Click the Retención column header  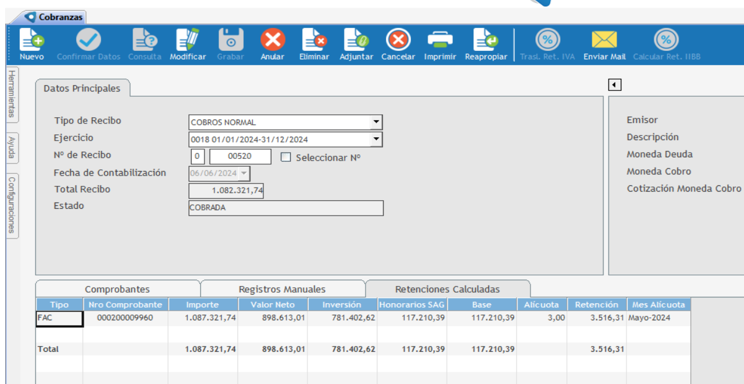pyautogui.click(x=596, y=305)
